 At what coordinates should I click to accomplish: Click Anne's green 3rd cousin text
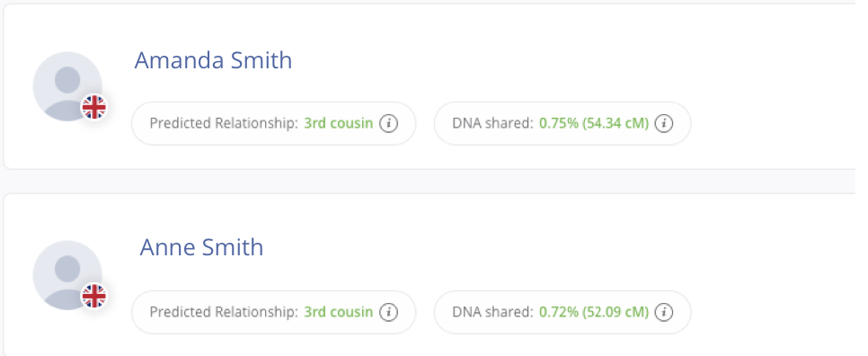click(338, 312)
